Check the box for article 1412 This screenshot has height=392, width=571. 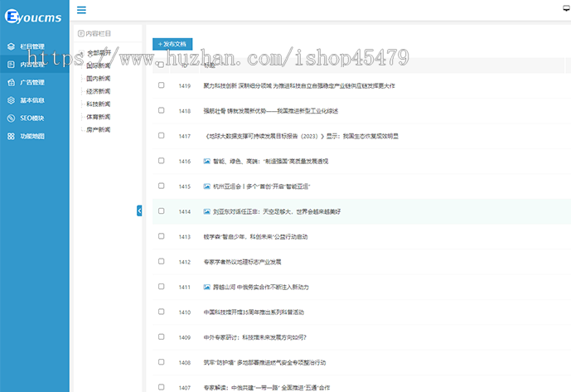point(162,261)
